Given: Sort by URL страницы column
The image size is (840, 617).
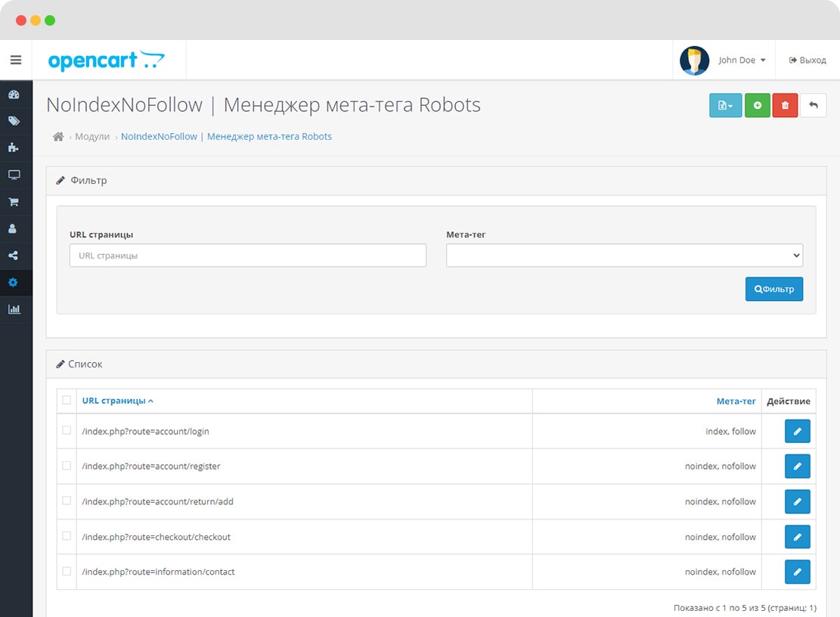Looking at the screenshot, I should 117,401.
